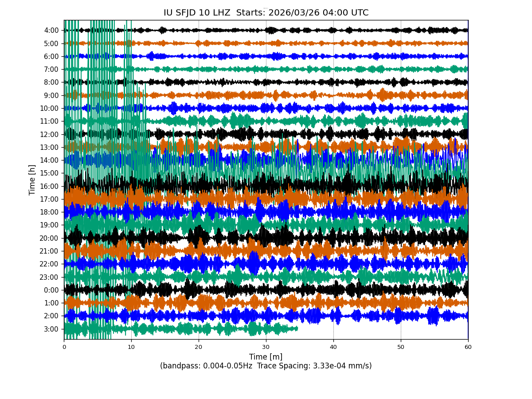Click the 'Time [h]' y-axis title
This screenshot has height=399, width=532.
32,180
